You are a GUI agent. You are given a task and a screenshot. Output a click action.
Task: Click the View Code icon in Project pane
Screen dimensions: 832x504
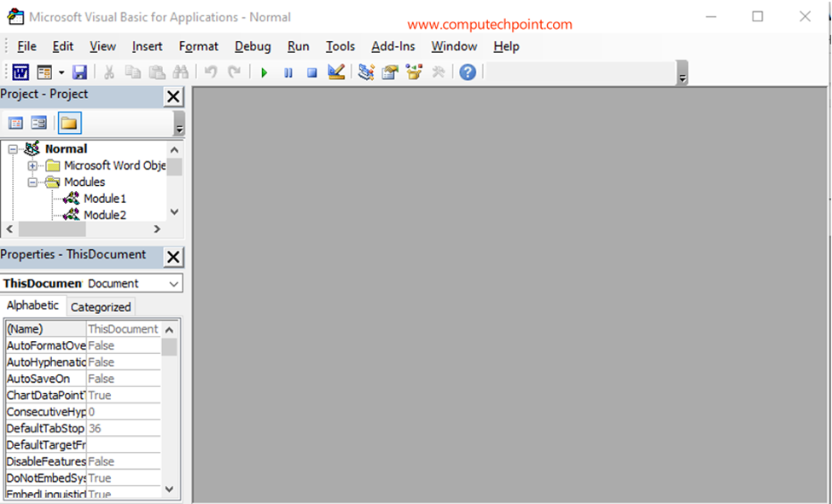pos(15,123)
